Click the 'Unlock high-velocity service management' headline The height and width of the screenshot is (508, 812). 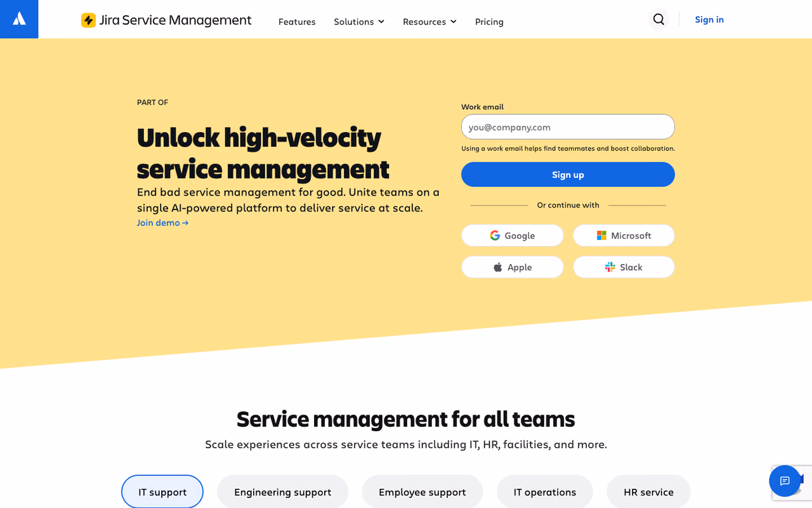click(x=263, y=153)
